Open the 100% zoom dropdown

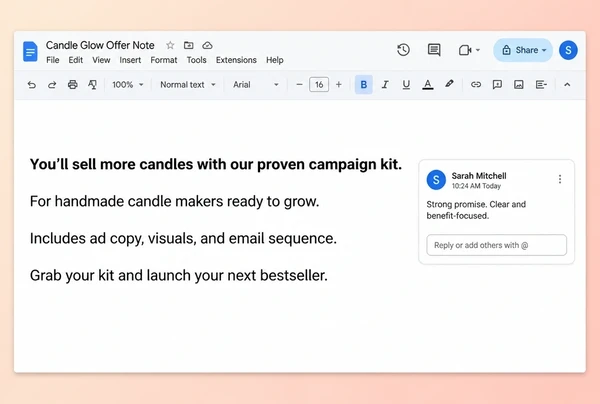[127, 85]
